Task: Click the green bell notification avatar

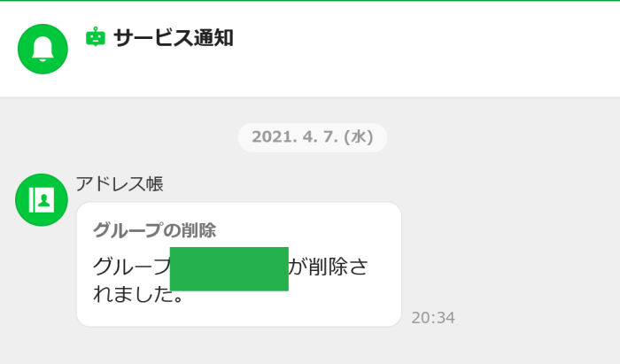Action: pyautogui.click(x=43, y=49)
